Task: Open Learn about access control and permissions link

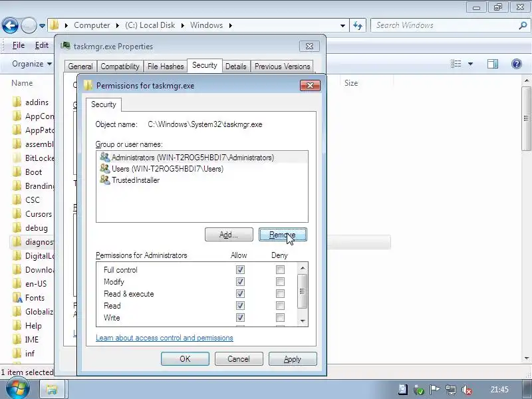Action: [x=164, y=338]
